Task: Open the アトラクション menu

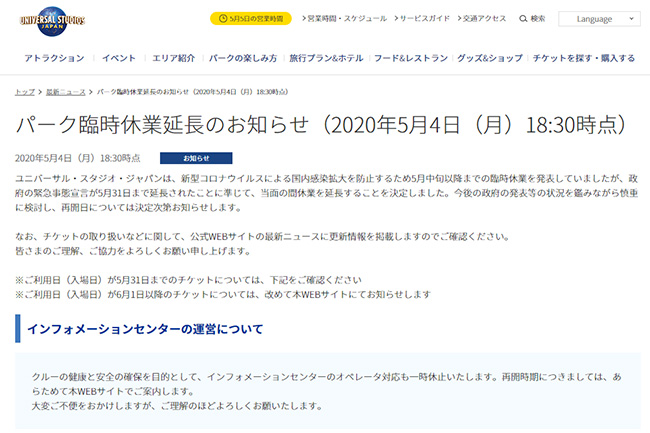Action: tap(54, 58)
